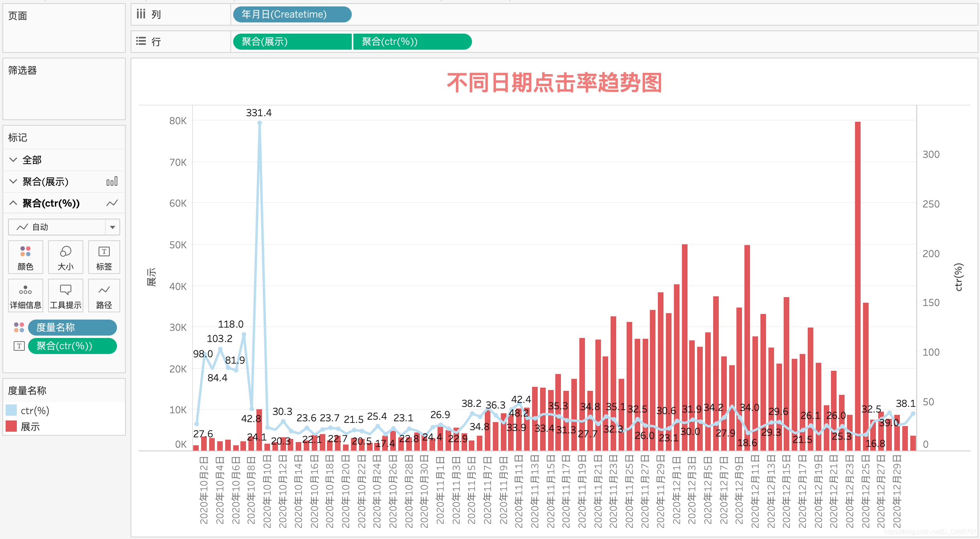
Task: Select 展示 legend entry text
Action: [30, 426]
